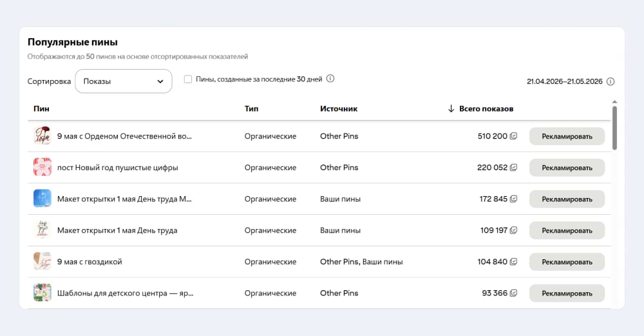Click pin title Макет открытки 1 мая День труда М...
Image resolution: width=644 pixels, height=336 pixels.
click(x=124, y=199)
